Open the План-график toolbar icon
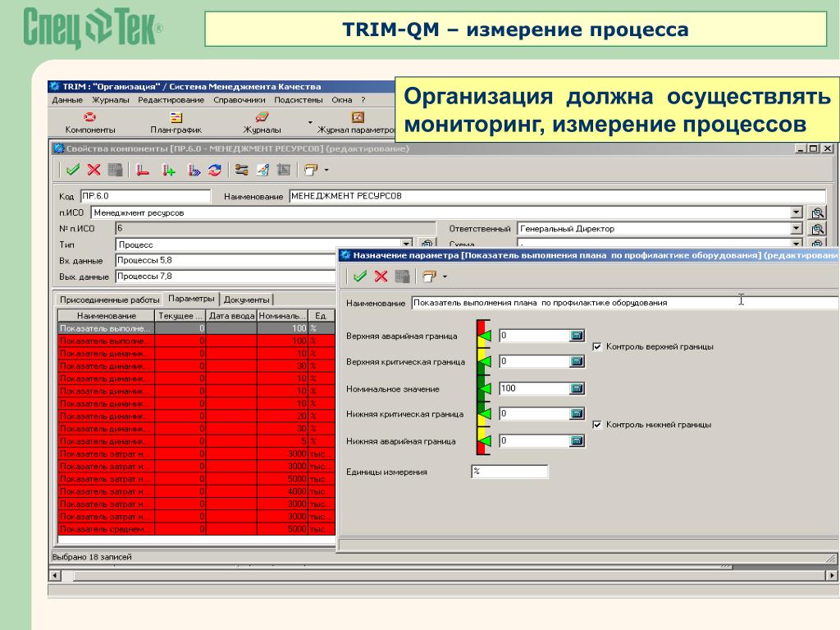The image size is (840, 630). pos(176,117)
